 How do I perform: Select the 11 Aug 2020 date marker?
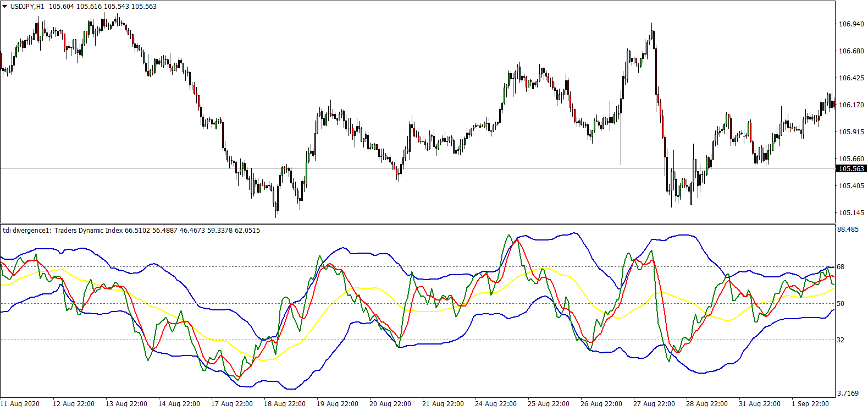pos(20,404)
